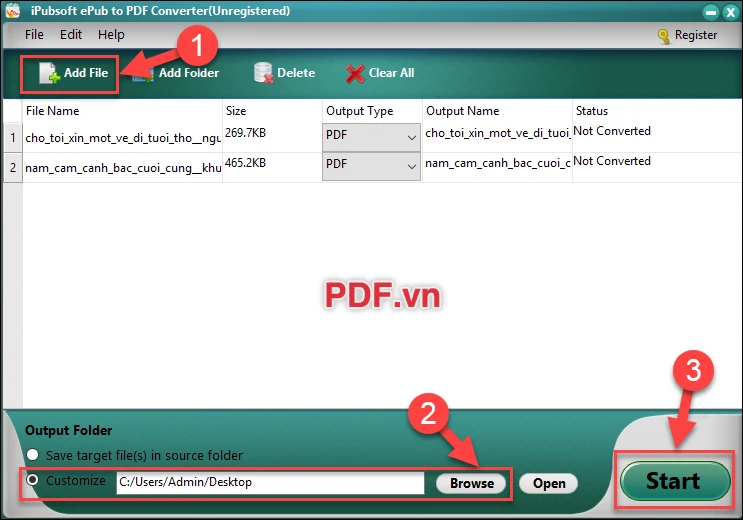Click the Open output folder button
Image resolution: width=743 pixels, height=520 pixels.
point(549,483)
